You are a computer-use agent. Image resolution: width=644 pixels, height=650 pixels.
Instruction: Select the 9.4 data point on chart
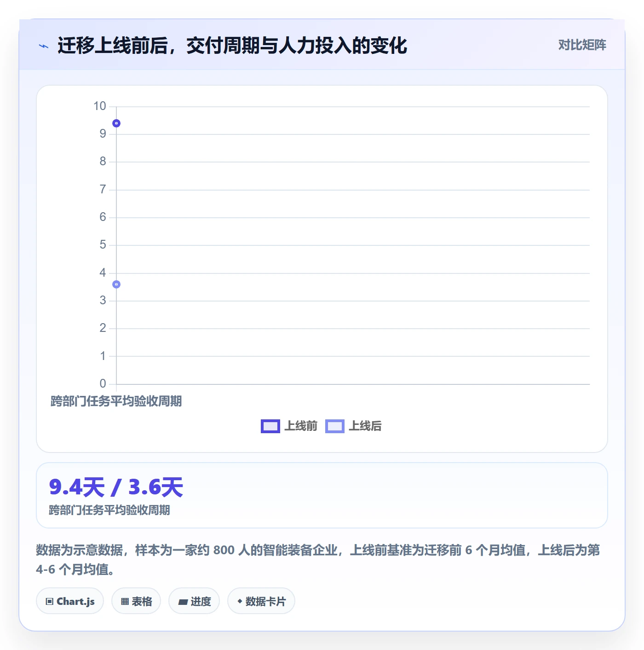point(116,123)
